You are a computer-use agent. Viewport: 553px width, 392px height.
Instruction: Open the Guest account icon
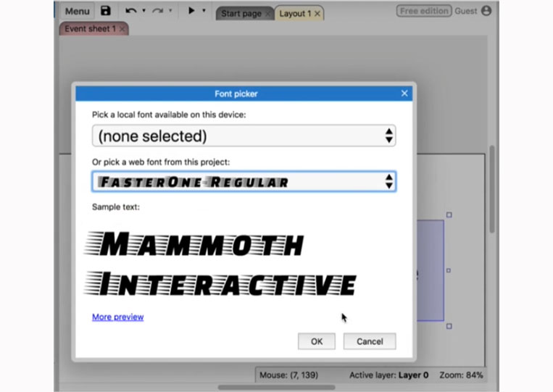(486, 11)
